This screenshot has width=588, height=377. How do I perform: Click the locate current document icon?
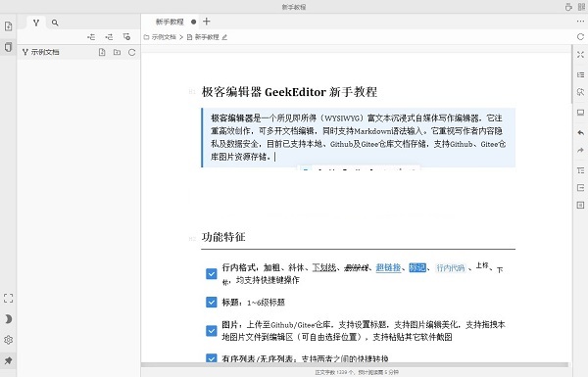click(x=126, y=37)
